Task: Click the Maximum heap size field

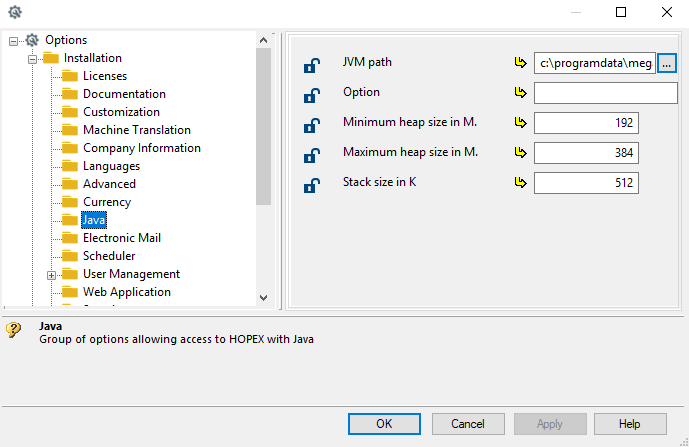Action: [586, 153]
